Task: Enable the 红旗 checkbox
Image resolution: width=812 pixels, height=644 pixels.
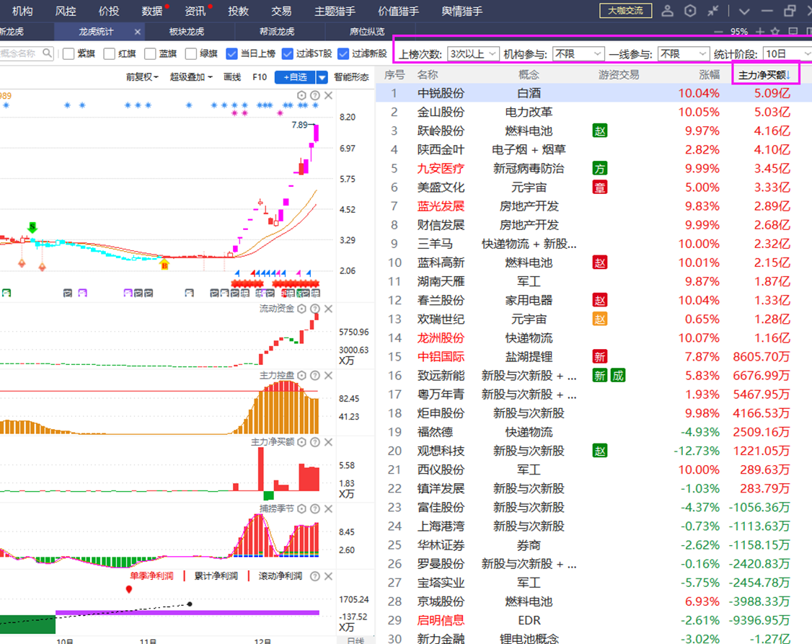Action: [x=110, y=53]
